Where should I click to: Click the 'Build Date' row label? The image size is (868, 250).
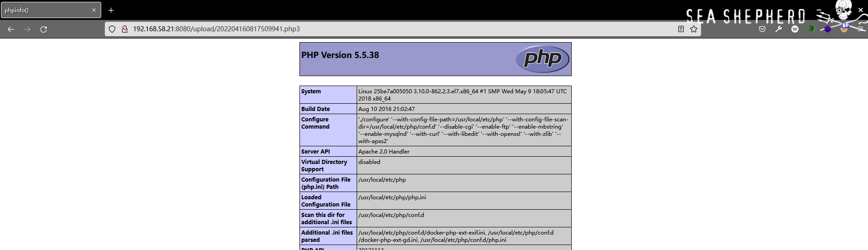315,109
